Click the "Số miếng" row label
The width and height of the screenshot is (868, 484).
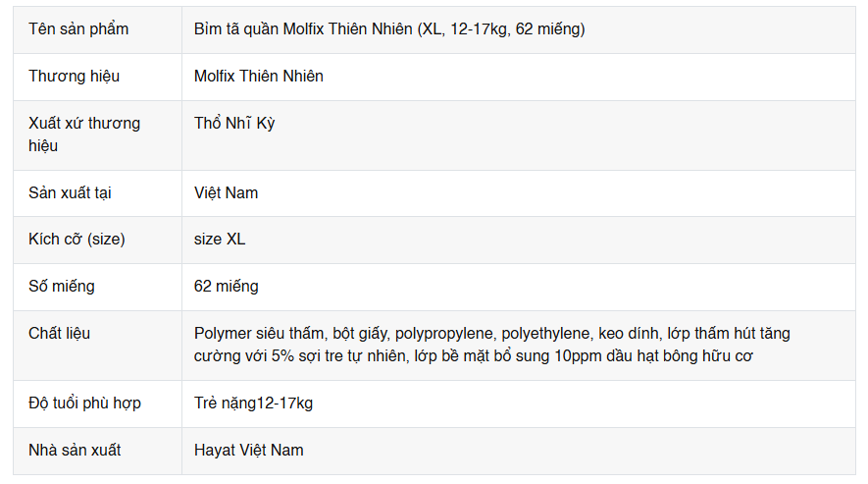point(62,287)
